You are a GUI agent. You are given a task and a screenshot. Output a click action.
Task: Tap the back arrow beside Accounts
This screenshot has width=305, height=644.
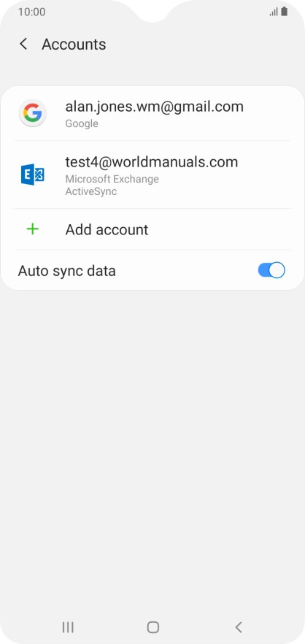24,44
